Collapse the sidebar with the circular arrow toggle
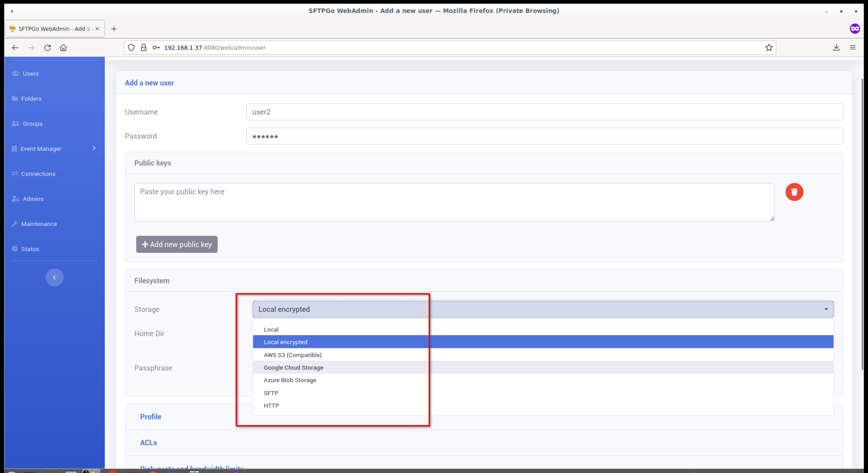Image resolution: width=868 pixels, height=473 pixels. coord(54,277)
